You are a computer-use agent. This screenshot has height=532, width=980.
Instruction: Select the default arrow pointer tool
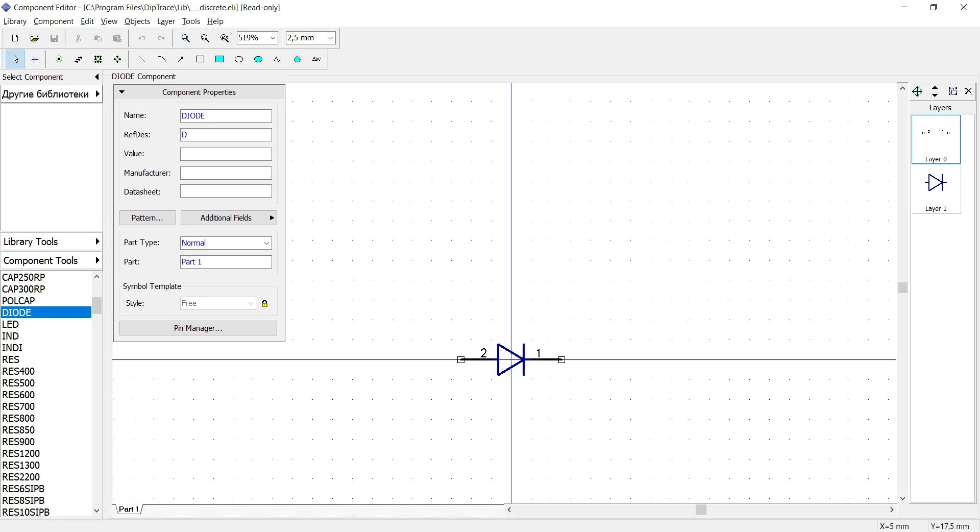point(15,60)
